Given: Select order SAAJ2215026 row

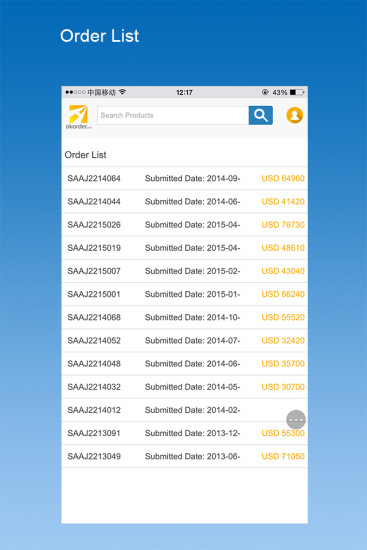Looking at the screenshot, I should coord(185,224).
